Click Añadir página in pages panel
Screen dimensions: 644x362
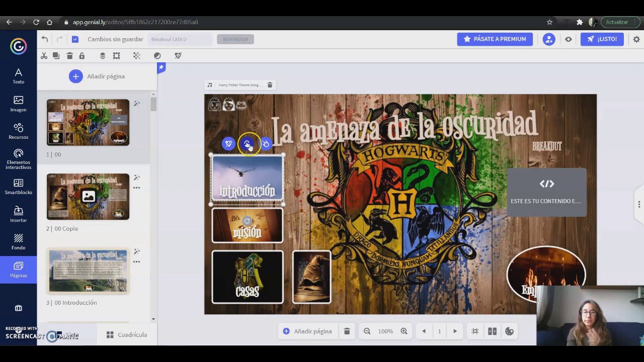[97, 76]
